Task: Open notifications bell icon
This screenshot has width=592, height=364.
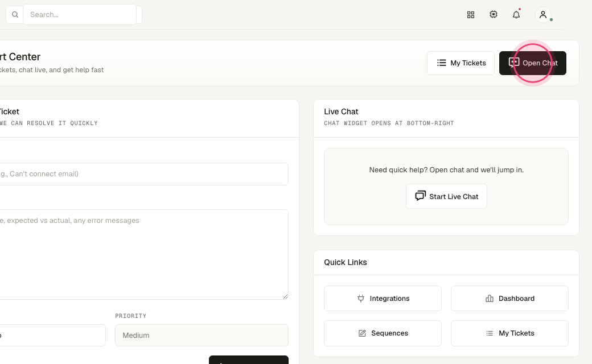Action: tap(516, 15)
